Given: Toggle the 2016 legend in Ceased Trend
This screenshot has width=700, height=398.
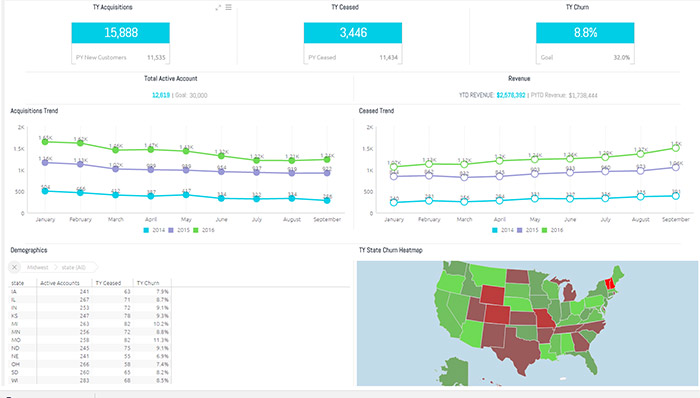Looking at the screenshot, I should click(x=552, y=230).
